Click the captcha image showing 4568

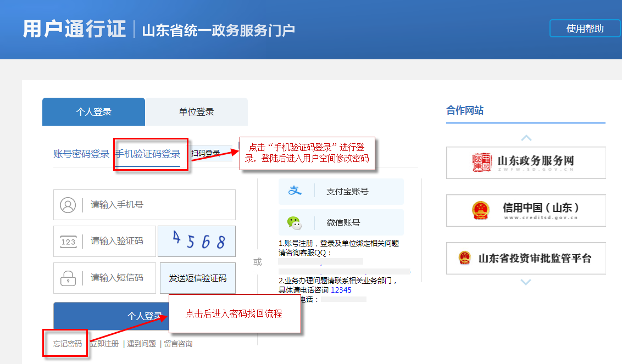pyautogui.click(x=197, y=241)
